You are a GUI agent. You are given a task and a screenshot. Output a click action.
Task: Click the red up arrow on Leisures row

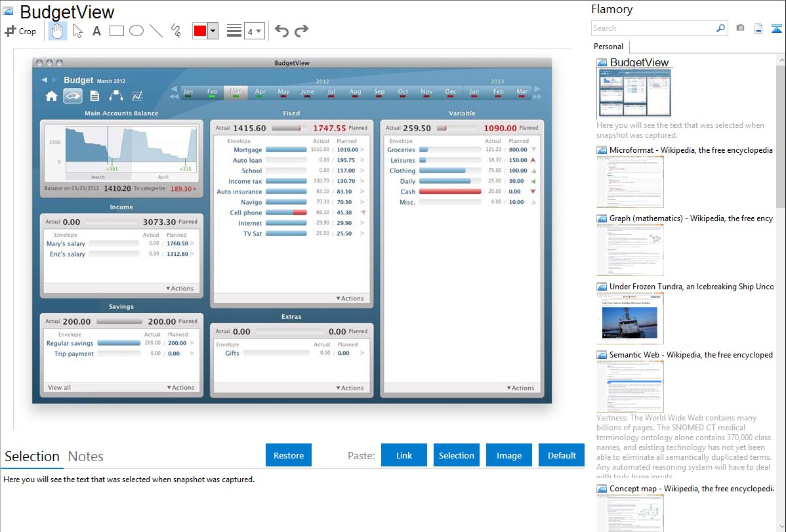point(533,160)
